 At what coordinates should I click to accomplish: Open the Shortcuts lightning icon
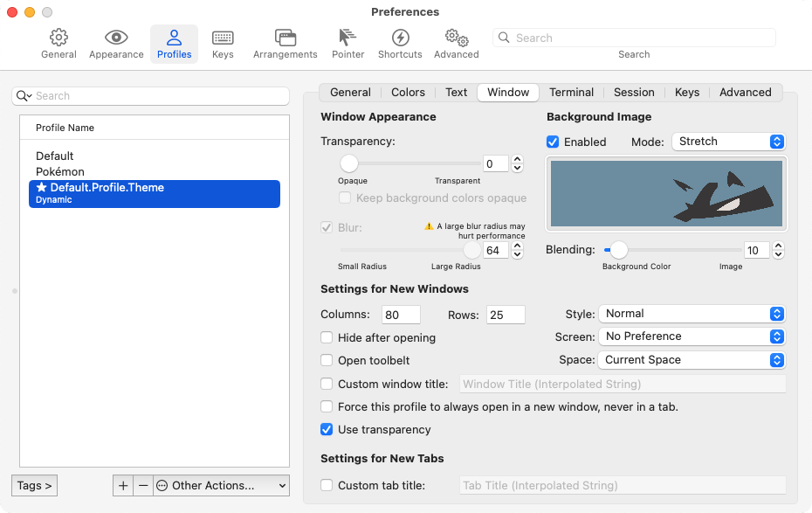coord(400,38)
